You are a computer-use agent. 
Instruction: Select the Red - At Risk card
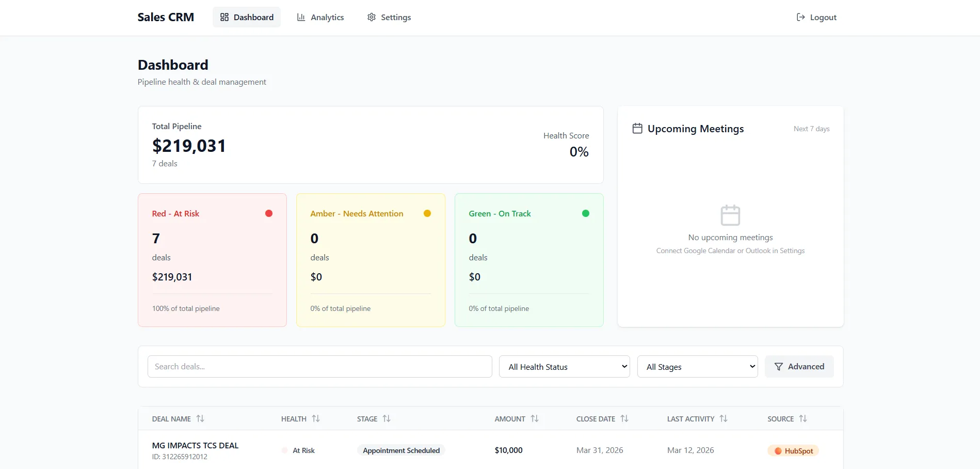212,260
